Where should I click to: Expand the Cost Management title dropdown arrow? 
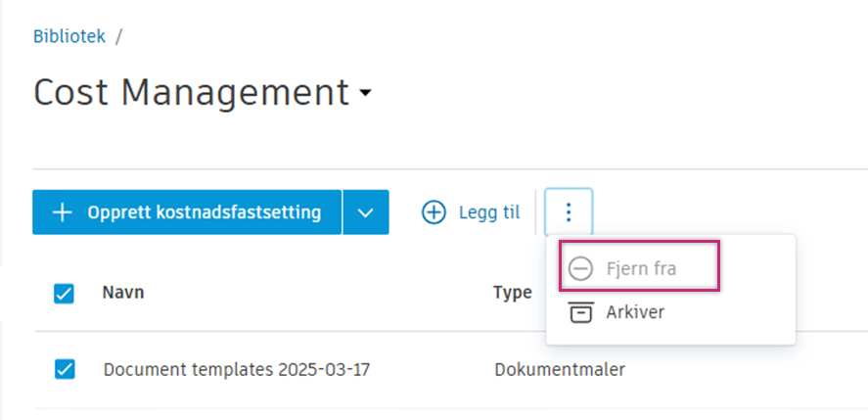click(366, 94)
